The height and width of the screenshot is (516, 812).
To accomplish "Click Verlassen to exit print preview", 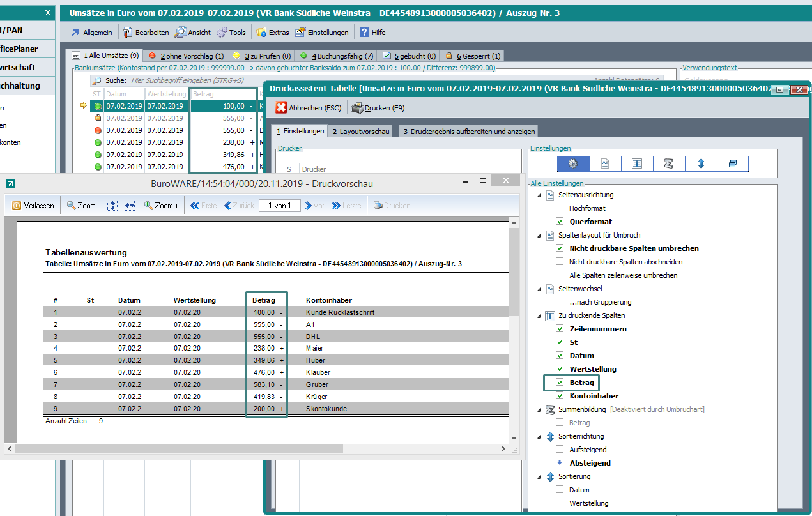I will pos(33,206).
